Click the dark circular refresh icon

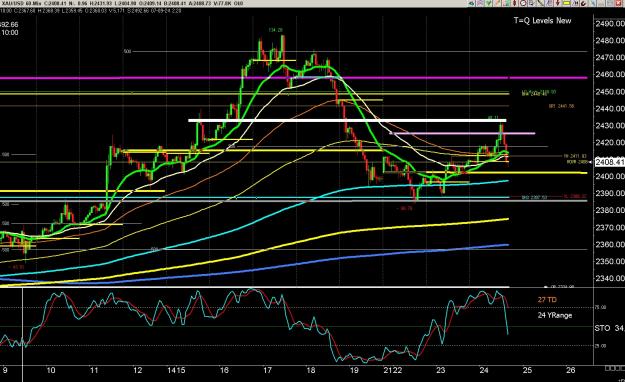(584, 4)
